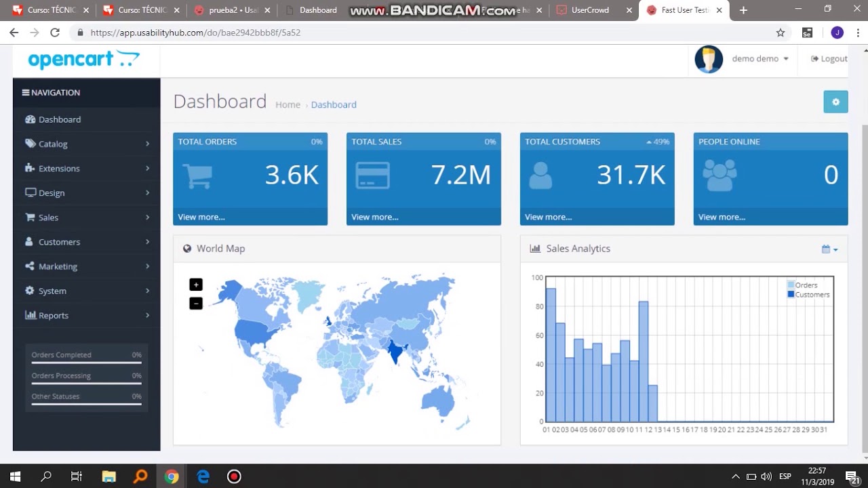Image resolution: width=868 pixels, height=488 pixels.
Task: Expand the System menu arrow
Action: pos(147,291)
